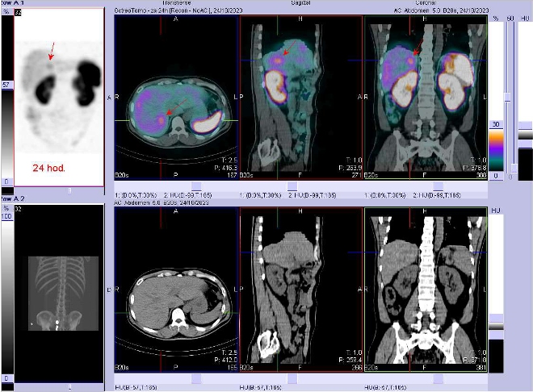The image size is (533, 392).
Task: Click 'AC Abdomen 5.0 B20s' title above CT row
Action: click(162, 202)
